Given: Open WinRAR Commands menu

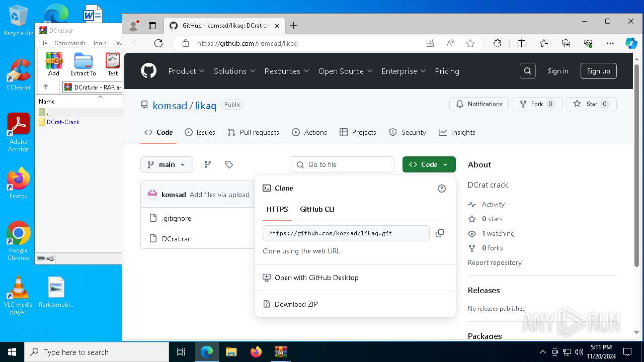Looking at the screenshot, I should point(70,43).
